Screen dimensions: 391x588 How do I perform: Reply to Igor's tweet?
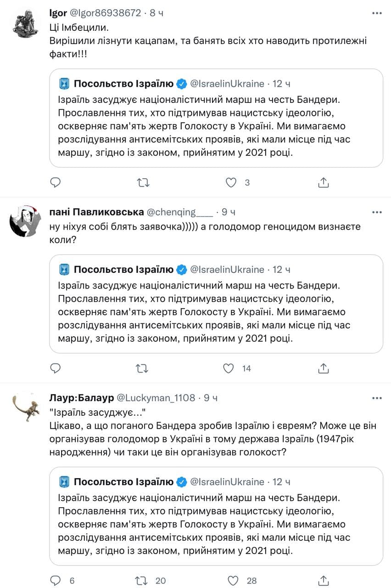pyautogui.click(x=55, y=182)
